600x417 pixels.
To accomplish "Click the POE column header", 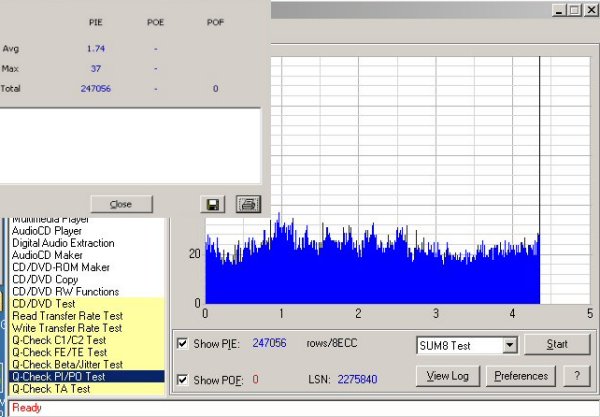I will 155,22.
